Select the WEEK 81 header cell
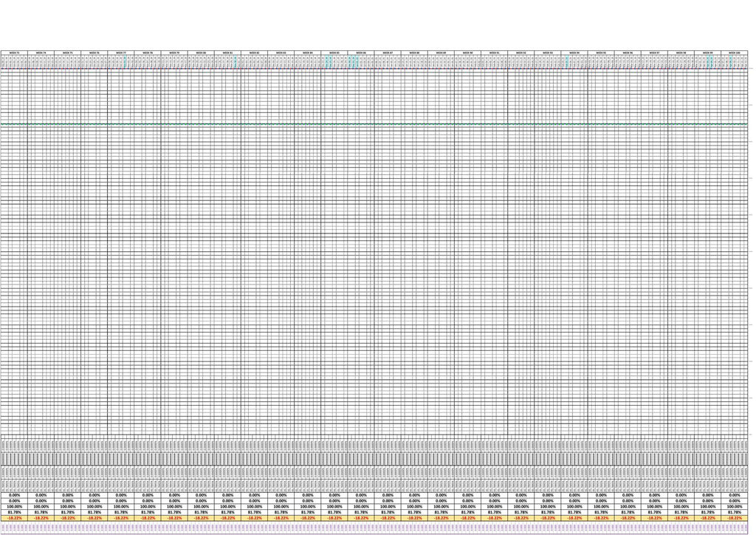The width and height of the screenshot is (756, 535). tap(227, 52)
